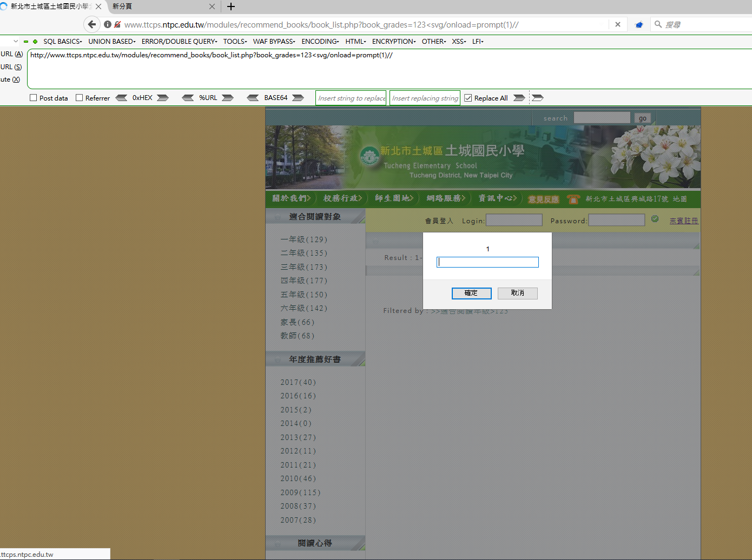Open the ENCRYPTION dropdown menu
Screen dimensions: 752x560
394,42
